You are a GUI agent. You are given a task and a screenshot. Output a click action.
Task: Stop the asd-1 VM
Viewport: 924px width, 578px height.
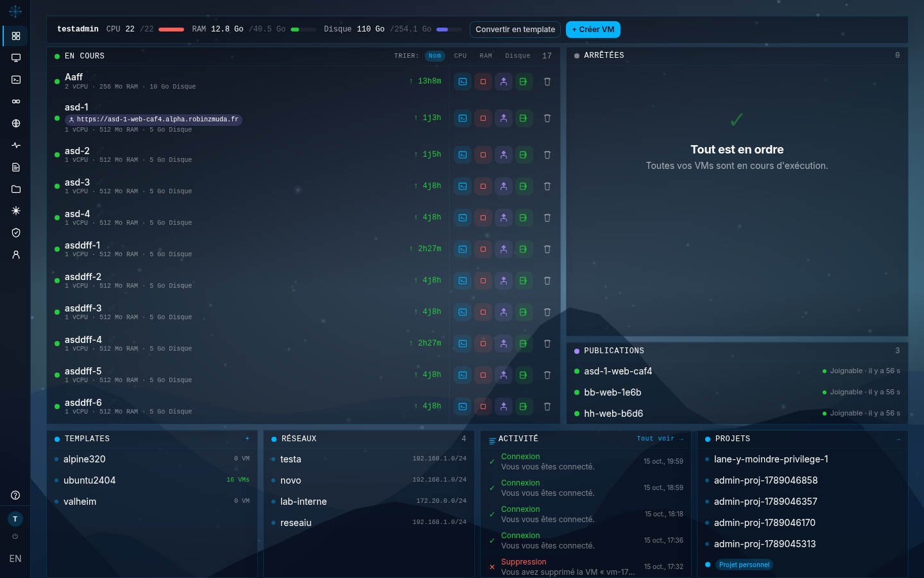click(483, 118)
